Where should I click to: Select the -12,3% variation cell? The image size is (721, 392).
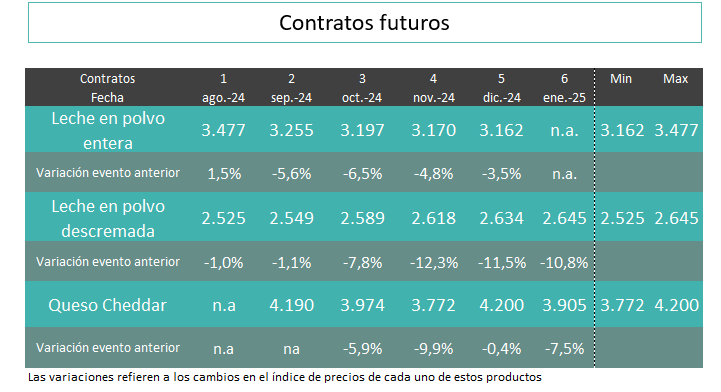[434, 262]
